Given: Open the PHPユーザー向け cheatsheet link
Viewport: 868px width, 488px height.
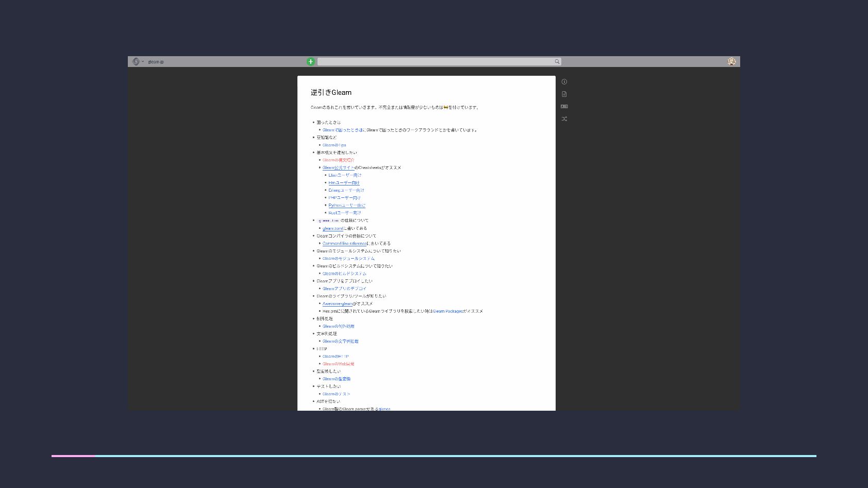Looking at the screenshot, I should [x=344, y=198].
